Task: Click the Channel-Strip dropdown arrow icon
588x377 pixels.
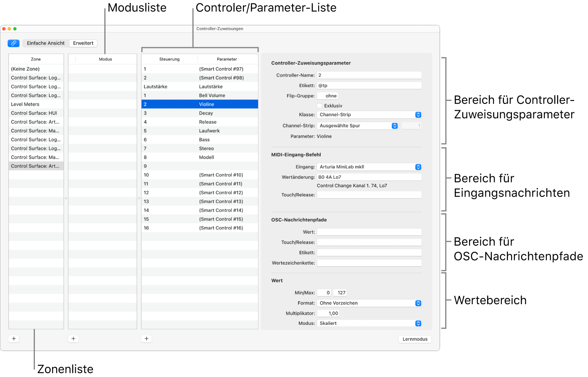Action: tap(395, 126)
